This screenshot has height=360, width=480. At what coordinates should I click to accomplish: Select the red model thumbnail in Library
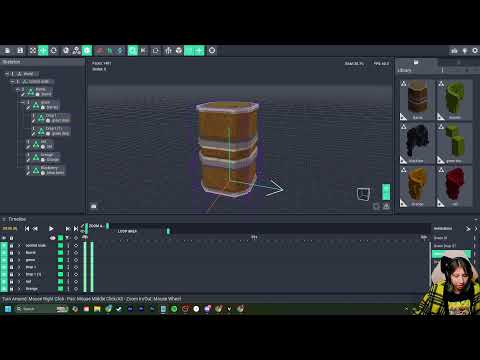[455, 186]
